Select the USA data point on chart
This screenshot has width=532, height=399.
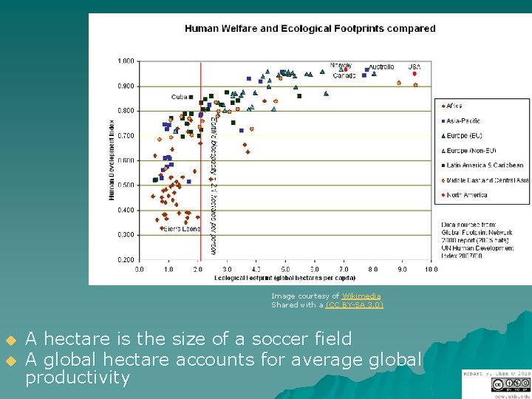point(415,74)
